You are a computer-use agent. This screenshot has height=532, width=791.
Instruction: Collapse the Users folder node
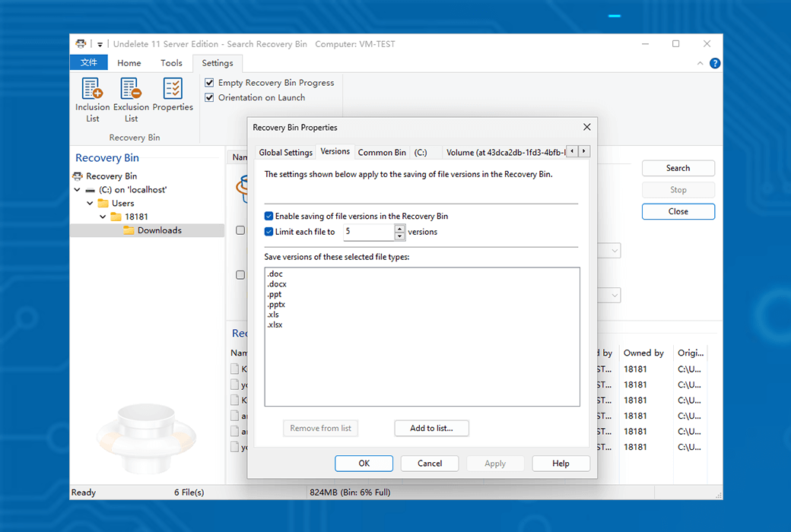[91, 204]
